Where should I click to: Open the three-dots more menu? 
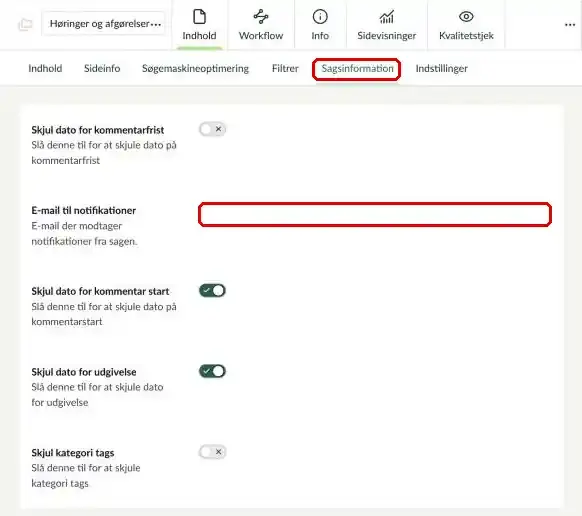[x=570, y=25]
